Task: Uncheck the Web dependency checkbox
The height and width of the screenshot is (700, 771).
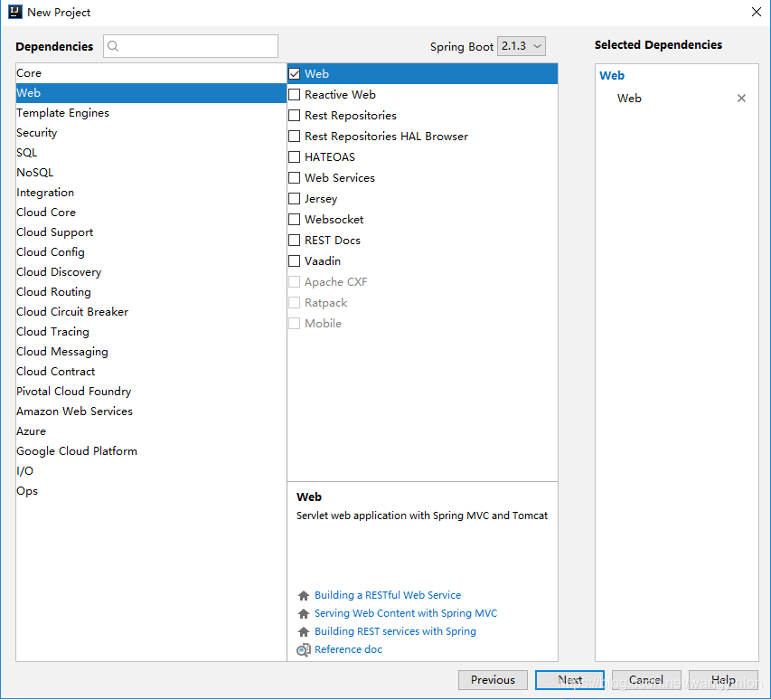Action: (294, 74)
